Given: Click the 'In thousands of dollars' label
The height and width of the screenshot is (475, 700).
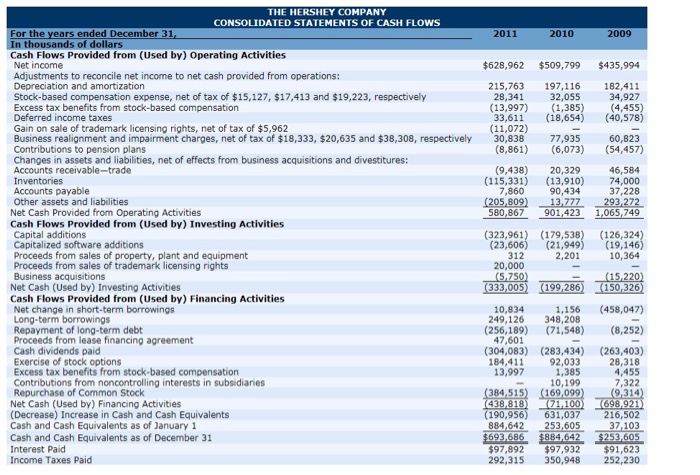Looking at the screenshot, I should coord(66,45).
